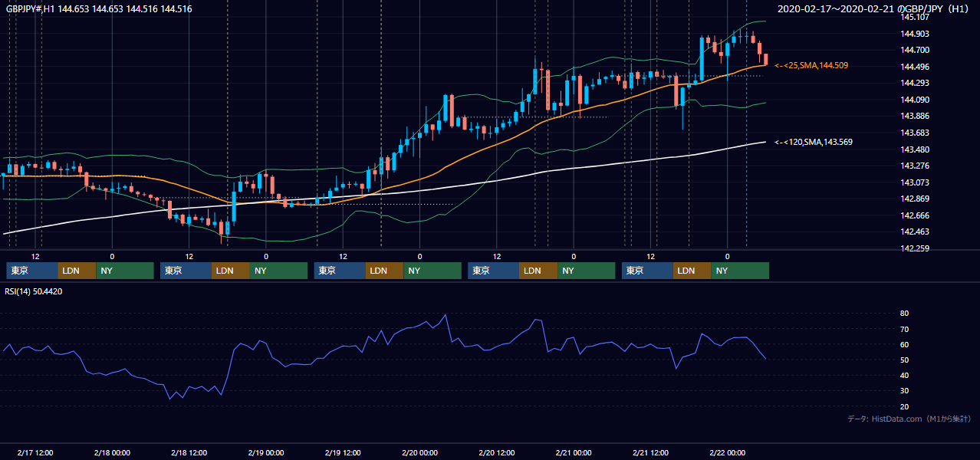Select the 25 SMA label 144.509
980x460 pixels.
[811, 66]
